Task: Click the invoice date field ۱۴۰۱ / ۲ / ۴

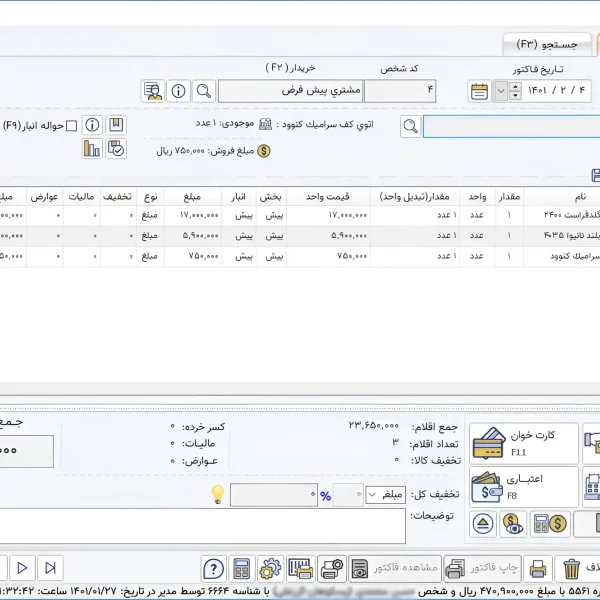Action: coord(556,91)
